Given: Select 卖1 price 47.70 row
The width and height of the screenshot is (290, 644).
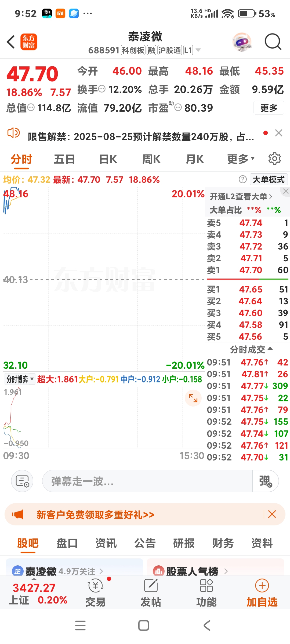Looking at the screenshot, I should click(248, 270).
